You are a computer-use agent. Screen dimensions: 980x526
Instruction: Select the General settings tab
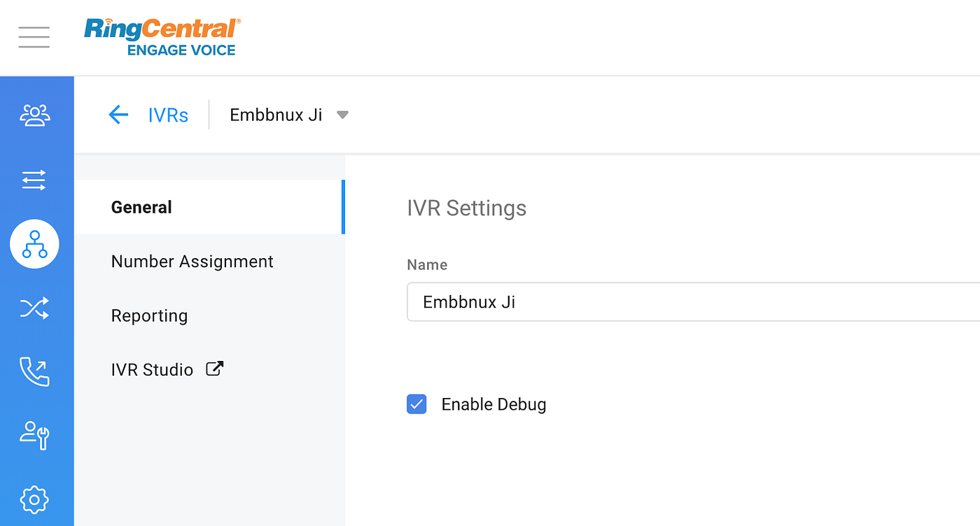click(x=141, y=207)
